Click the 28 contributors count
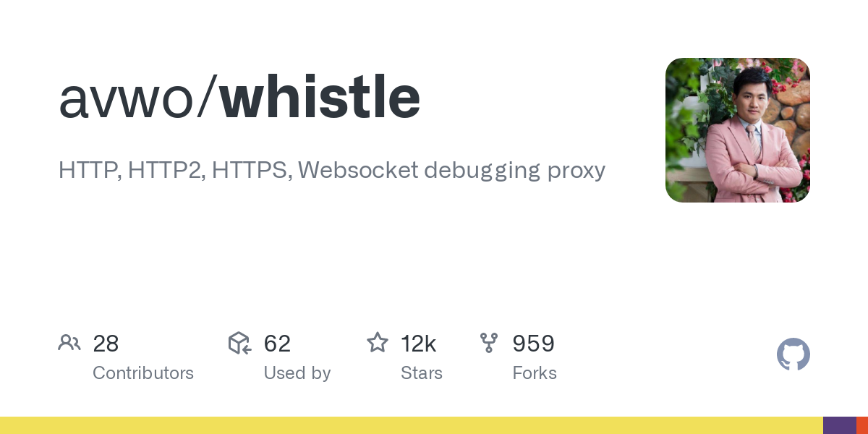Viewport: 868px width, 434px height. coord(106,344)
